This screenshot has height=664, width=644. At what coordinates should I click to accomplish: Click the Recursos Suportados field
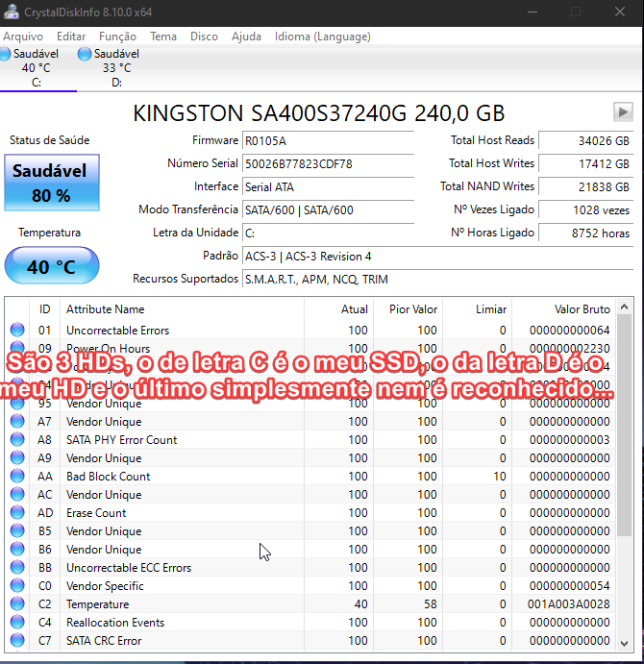(437, 279)
